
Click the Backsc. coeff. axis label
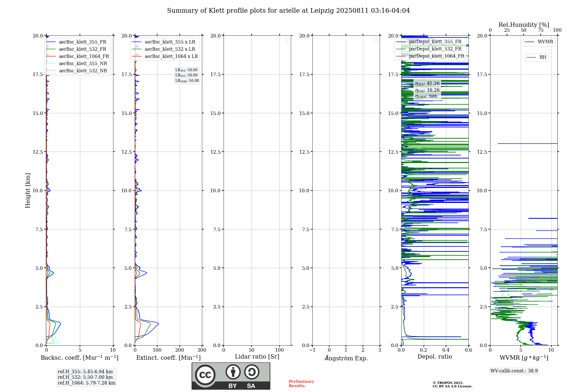tap(80, 358)
